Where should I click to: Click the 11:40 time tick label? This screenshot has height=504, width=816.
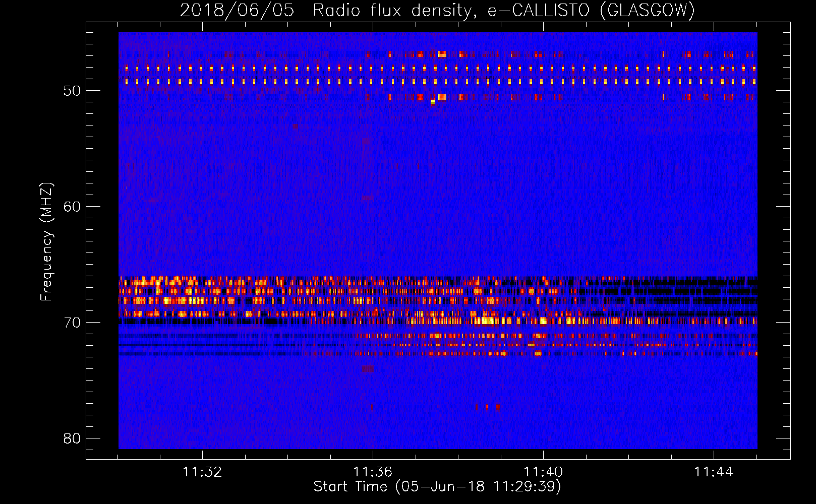pyautogui.click(x=543, y=472)
